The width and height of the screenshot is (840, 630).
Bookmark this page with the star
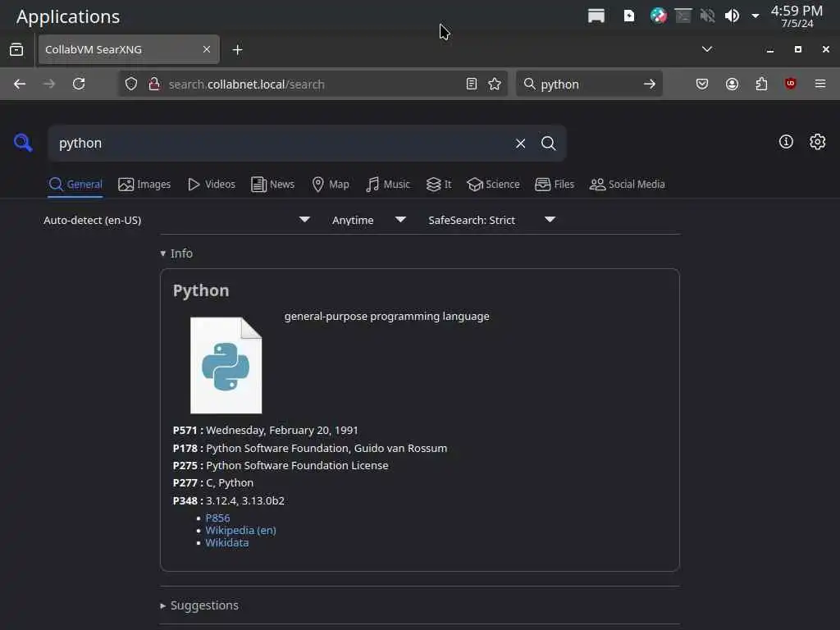click(495, 84)
